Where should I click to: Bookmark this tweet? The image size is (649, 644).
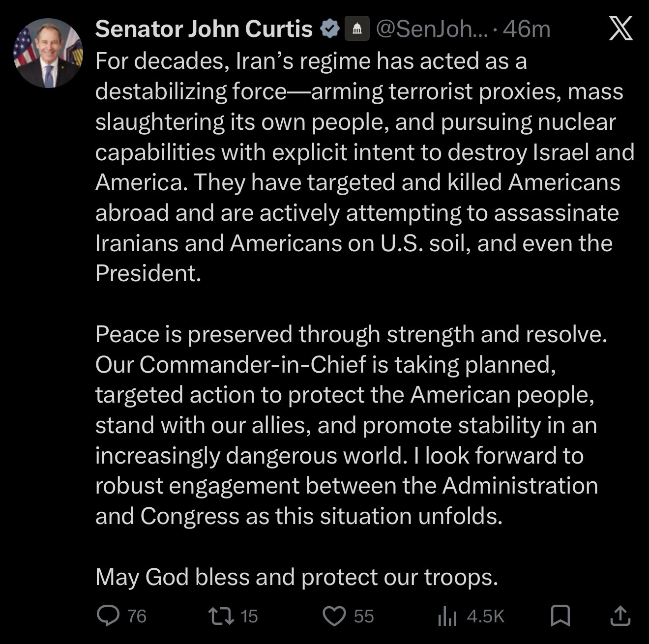[x=560, y=615]
